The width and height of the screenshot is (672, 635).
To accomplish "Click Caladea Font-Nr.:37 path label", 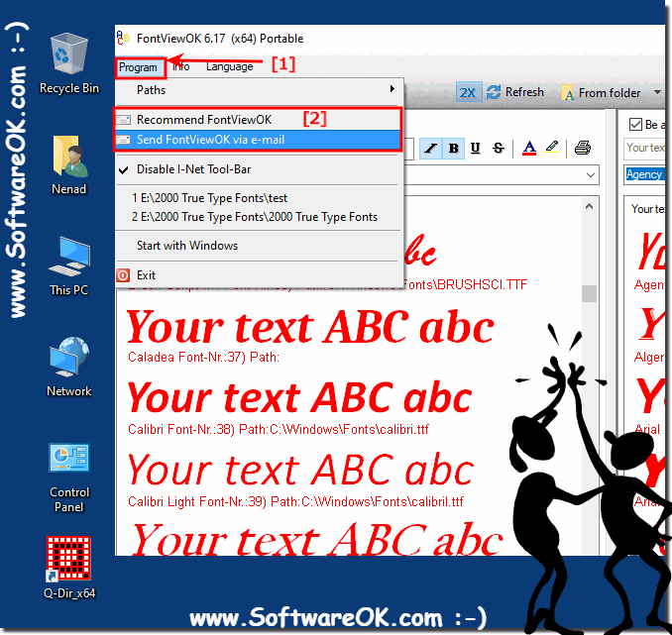I will pos(203,357).
